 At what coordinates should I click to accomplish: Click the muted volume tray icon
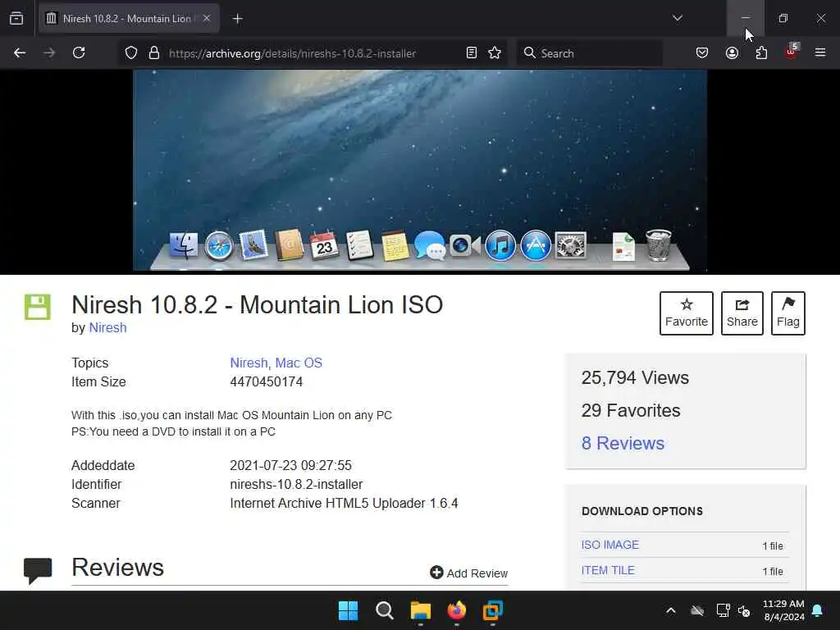pyautogui.click(x=744, y=610)
